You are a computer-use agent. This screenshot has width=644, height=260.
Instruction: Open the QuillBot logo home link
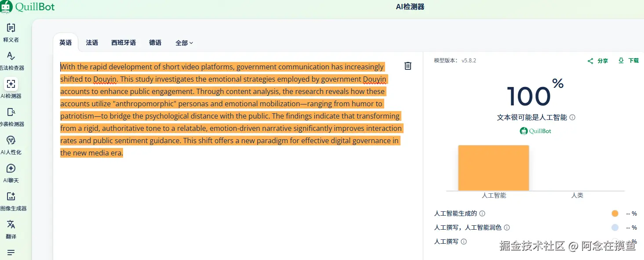tap(28, 7)
